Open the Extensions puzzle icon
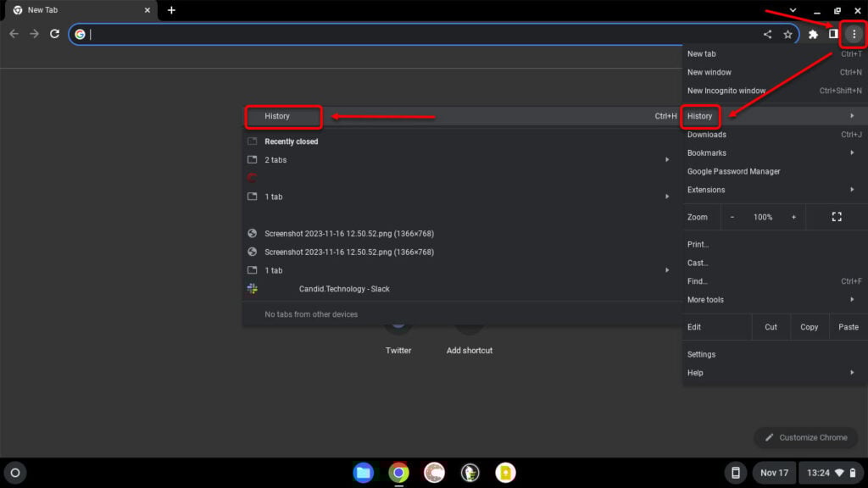This screenshot has height=488, width=868. (x=813, y=34)
